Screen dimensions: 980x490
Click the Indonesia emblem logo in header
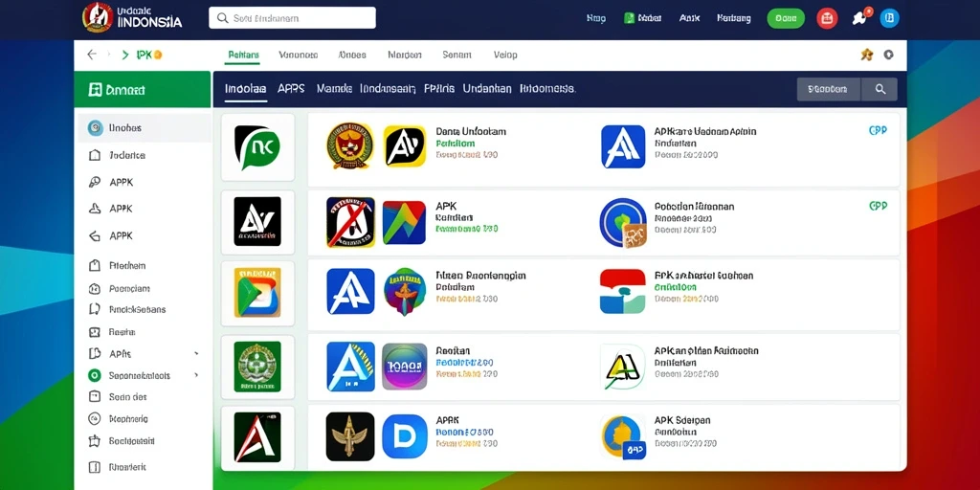98,17
